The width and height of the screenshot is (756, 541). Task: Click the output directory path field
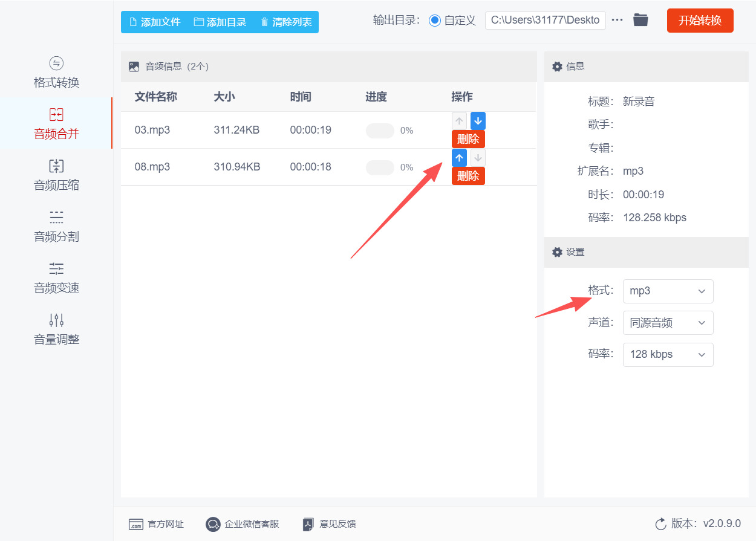545,20
